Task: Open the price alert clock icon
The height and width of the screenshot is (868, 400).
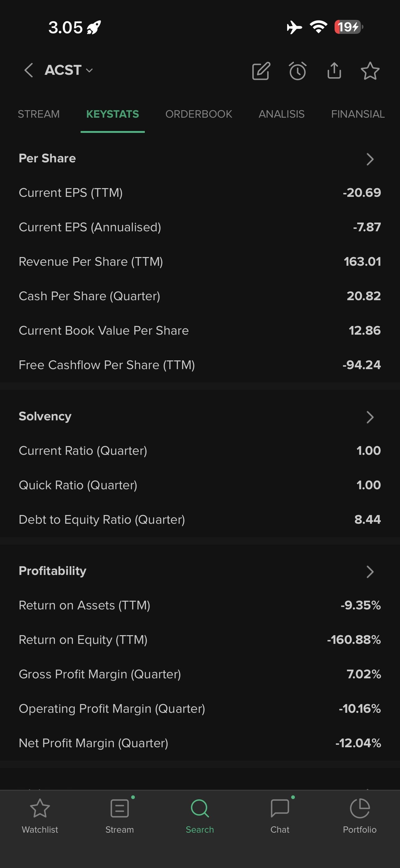Action: pos(298,71)
